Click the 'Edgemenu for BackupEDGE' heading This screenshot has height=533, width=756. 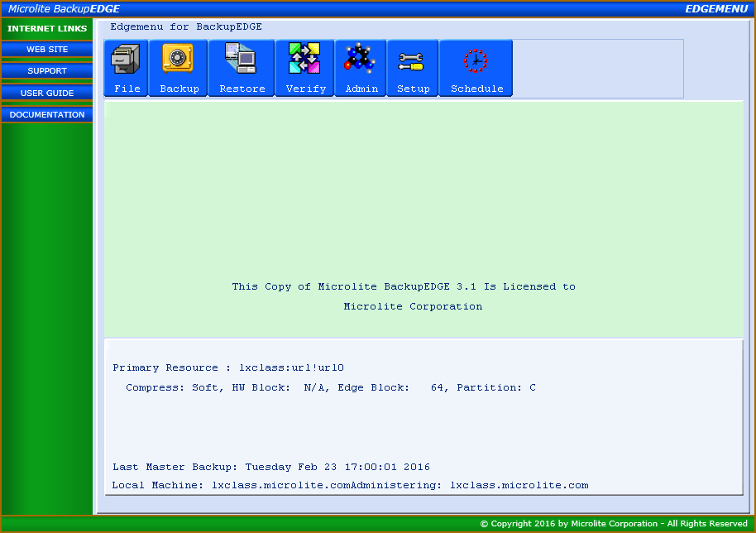tap(186, 27)
